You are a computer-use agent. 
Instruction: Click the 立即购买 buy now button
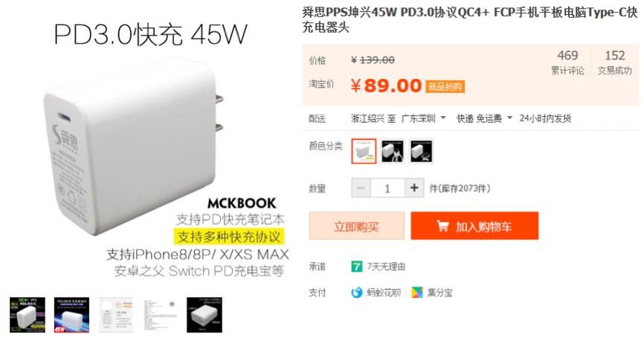coord(356,226)
